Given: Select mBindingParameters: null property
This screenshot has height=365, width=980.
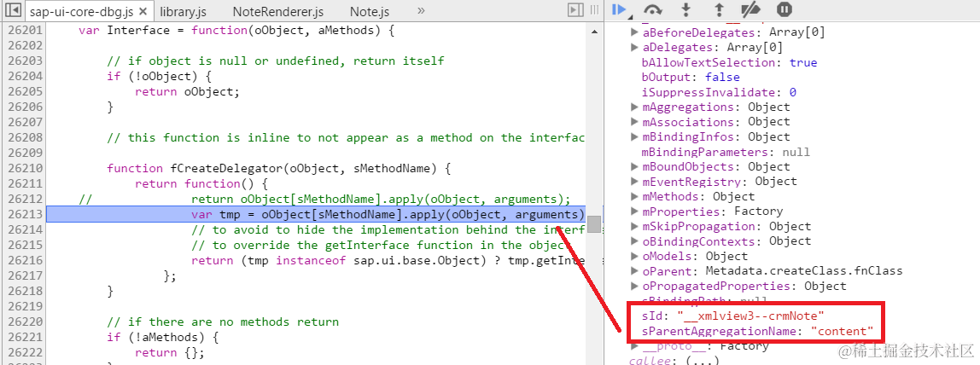Looking at the screenshot, I should click(x=726, y=153).
